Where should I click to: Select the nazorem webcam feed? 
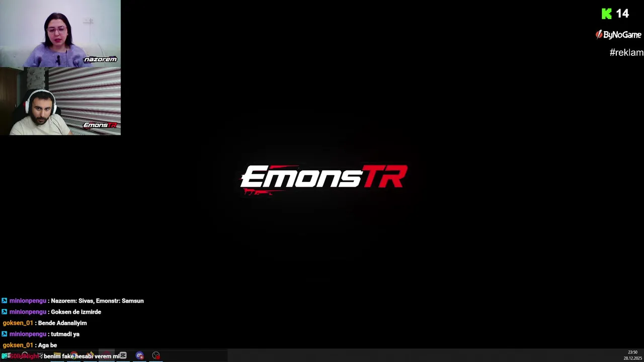click(x=60, y=34)
